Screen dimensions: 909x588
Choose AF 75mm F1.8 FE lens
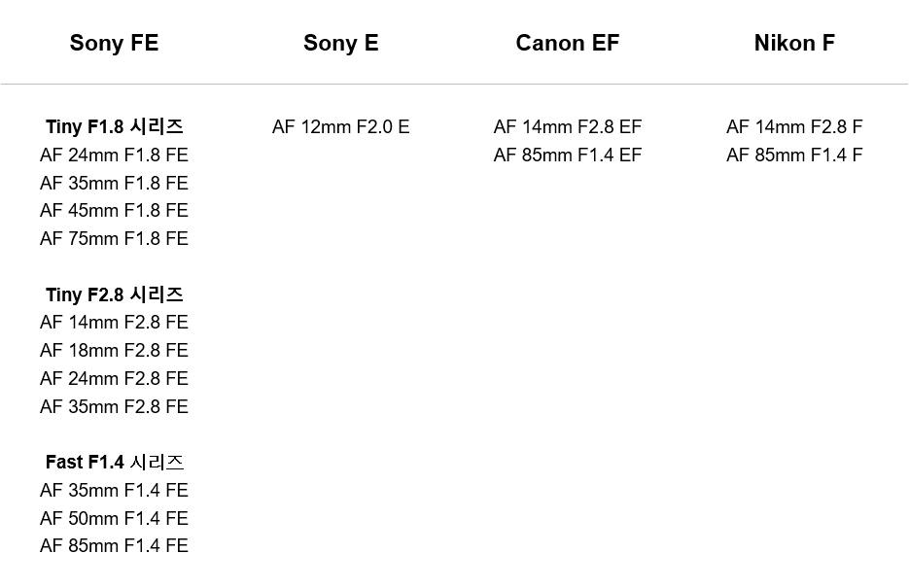click(x=114, y=238)
